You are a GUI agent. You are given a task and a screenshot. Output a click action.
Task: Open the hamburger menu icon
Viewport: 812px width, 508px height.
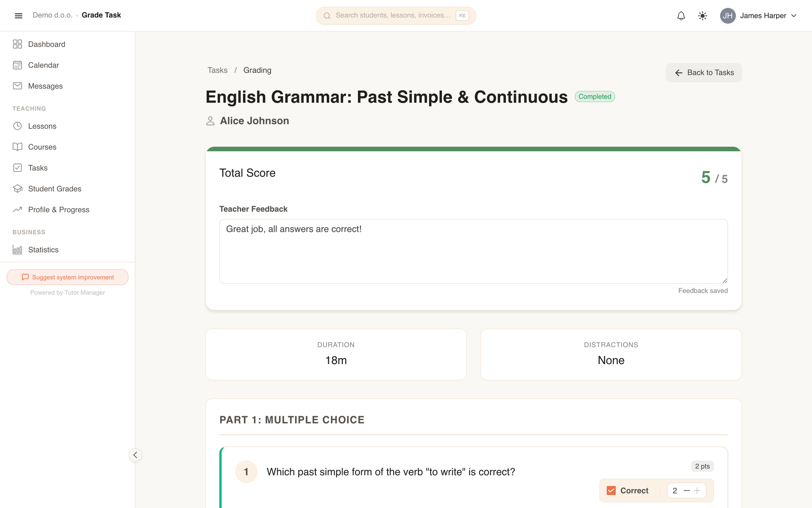18,15
